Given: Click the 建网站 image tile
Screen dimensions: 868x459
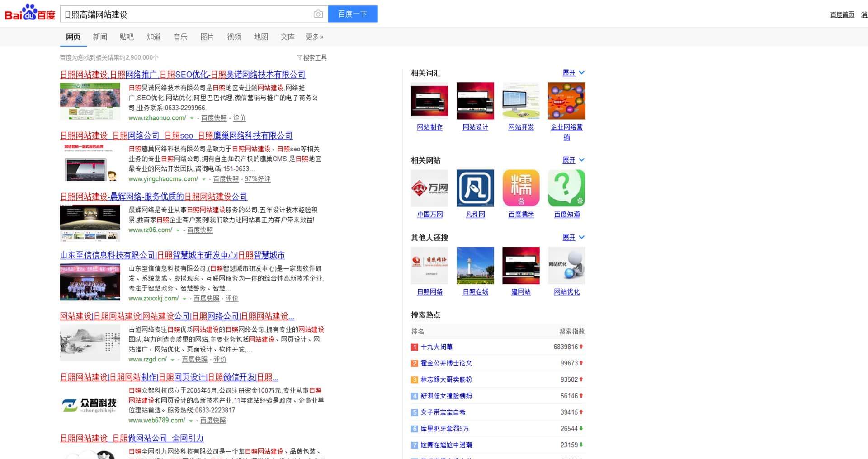Looking at the screenshot, I should (521, 266).
